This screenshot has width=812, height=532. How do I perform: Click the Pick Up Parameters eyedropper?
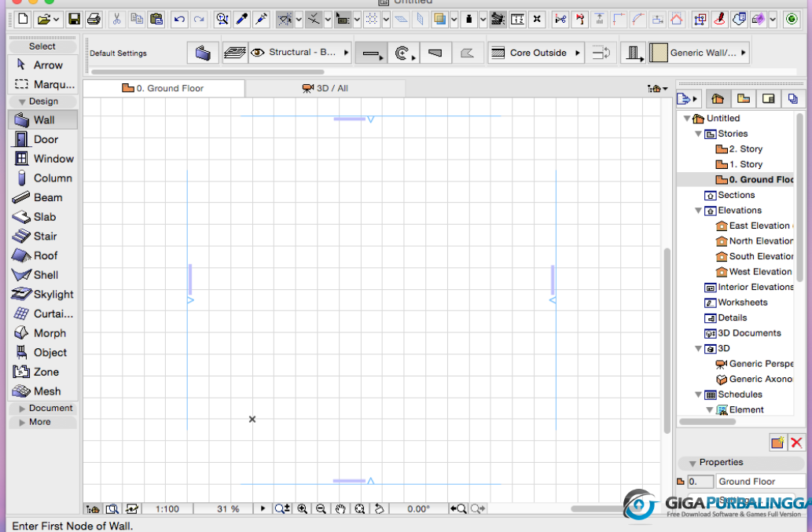pyautogui.click(x=241, y=20)
